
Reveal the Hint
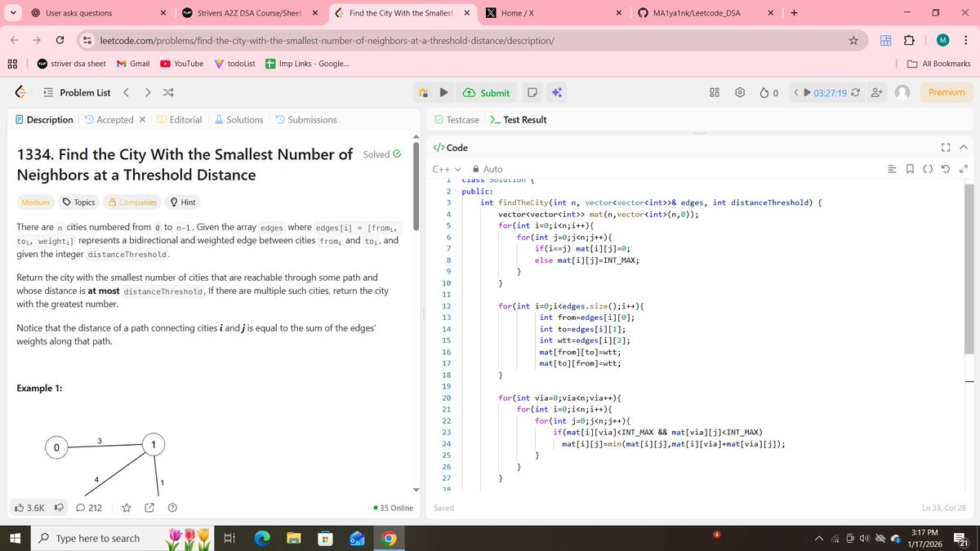[x=183, y=202]
